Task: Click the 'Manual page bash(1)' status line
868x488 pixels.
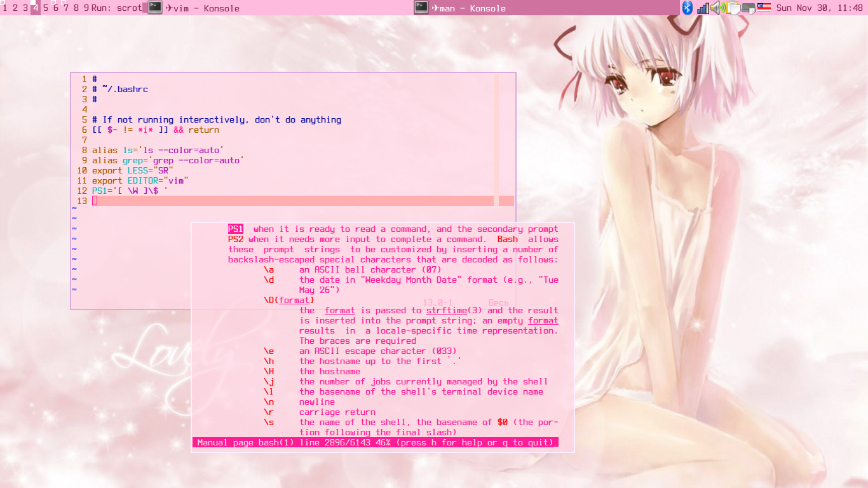Action: [x=376, y=443]
